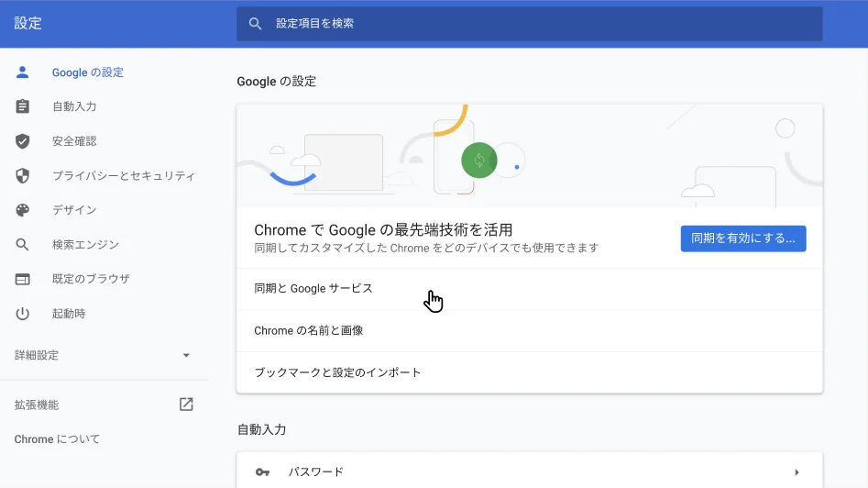Click the shield check icon for 安全確認

pyautogui.click(x=23, y=141)
